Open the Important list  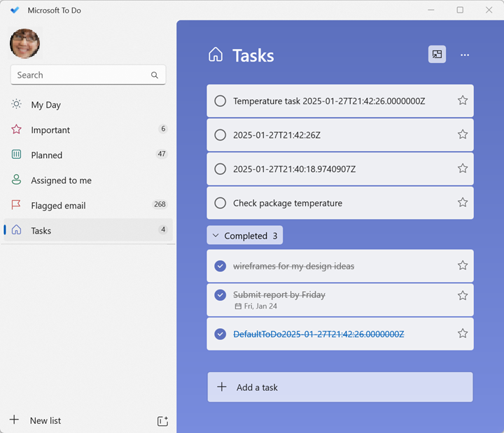88,129
